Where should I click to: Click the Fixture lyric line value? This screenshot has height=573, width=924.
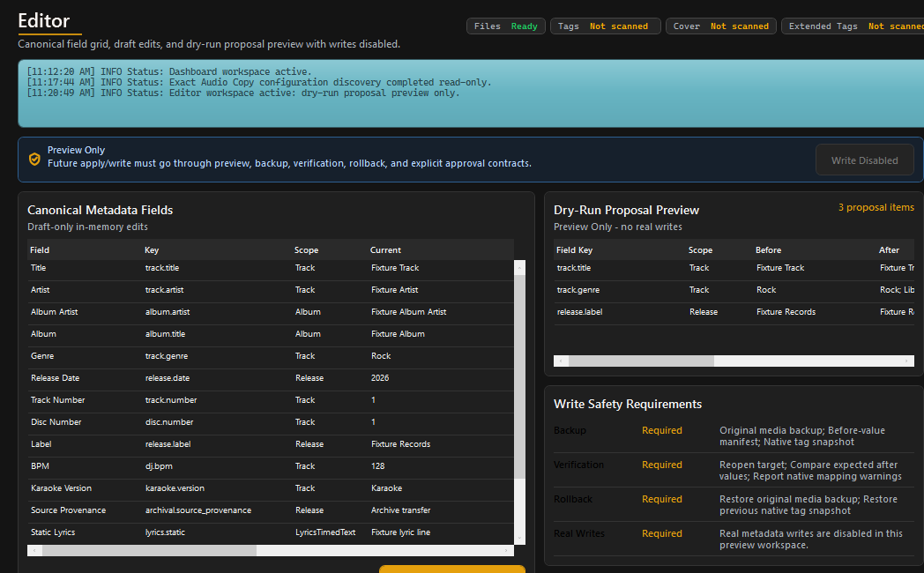400,532
